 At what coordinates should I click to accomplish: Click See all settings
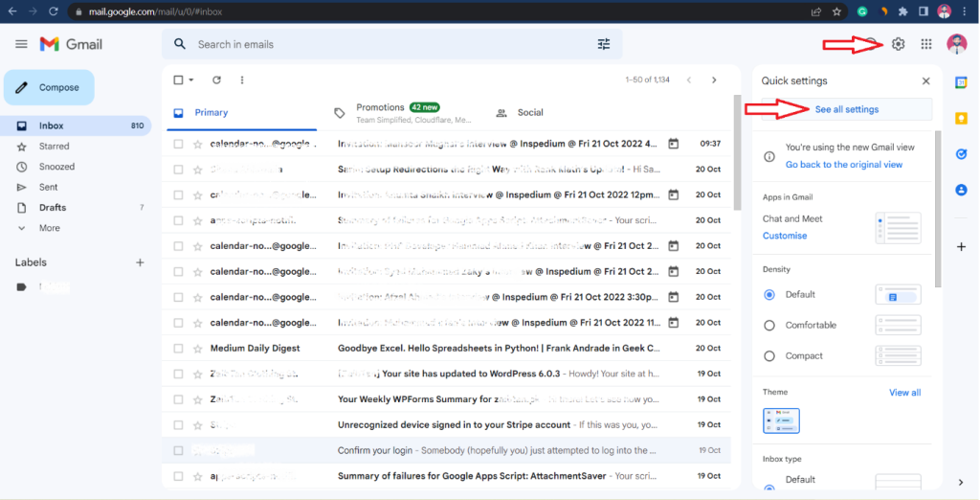click(x=846, y=109)
